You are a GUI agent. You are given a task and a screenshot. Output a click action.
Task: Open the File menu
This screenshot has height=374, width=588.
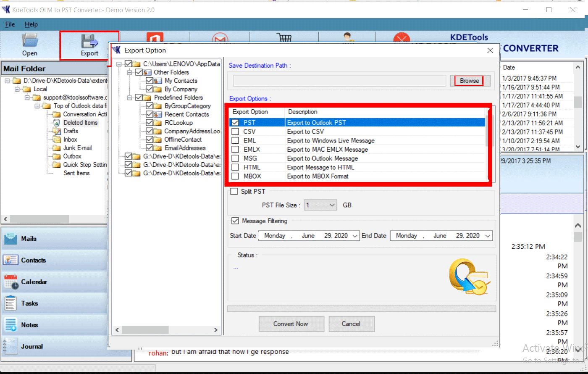(10, 24)
